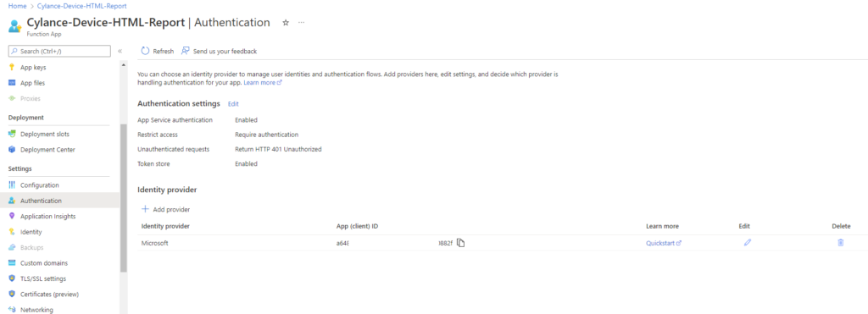Click the Application Insights bulb icon
The height and width of the screenshot is (314, 868).
click(x=12, y=216)
